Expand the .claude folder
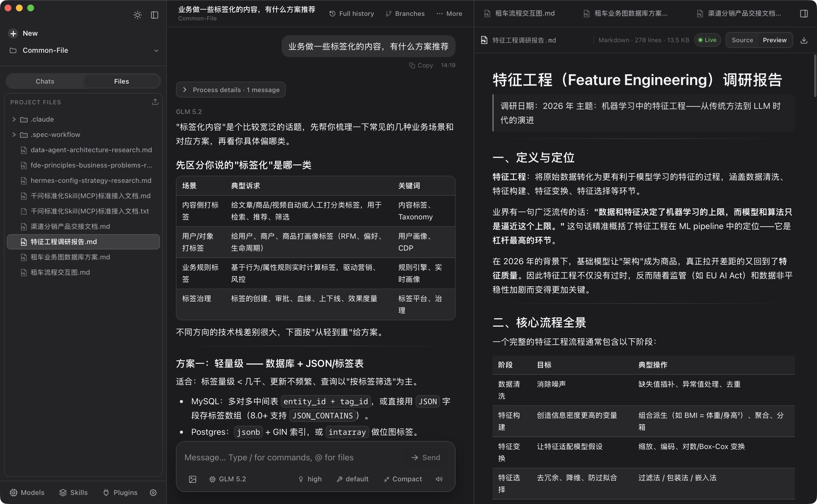 pyautogui.click(x=14, y=119)
